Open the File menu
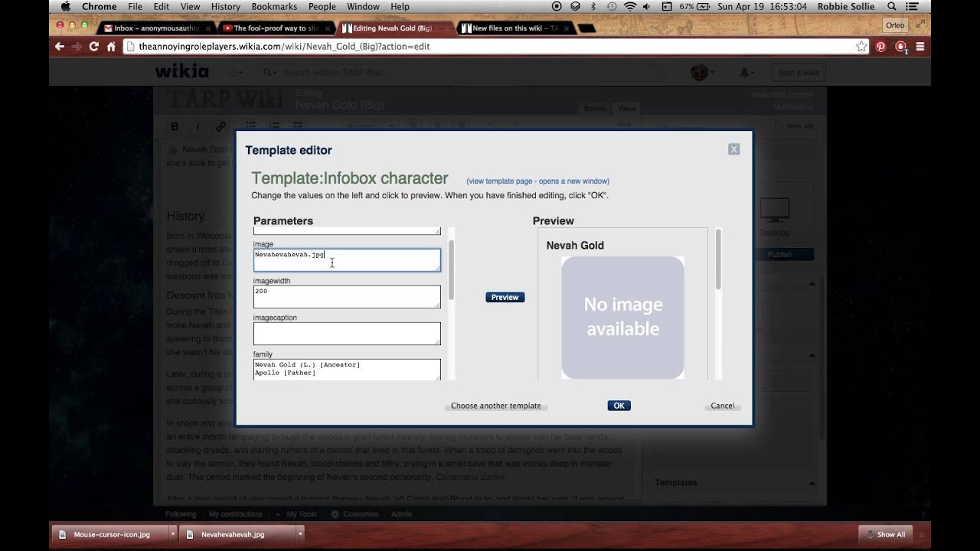Screen dimensions: 980x551 (x=136, y=7)
